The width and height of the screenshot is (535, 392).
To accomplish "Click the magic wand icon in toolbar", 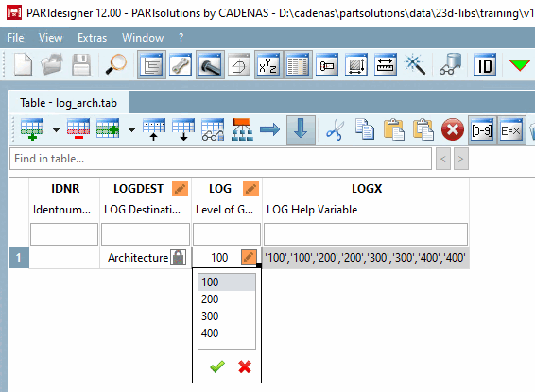I will coord(415,64).
